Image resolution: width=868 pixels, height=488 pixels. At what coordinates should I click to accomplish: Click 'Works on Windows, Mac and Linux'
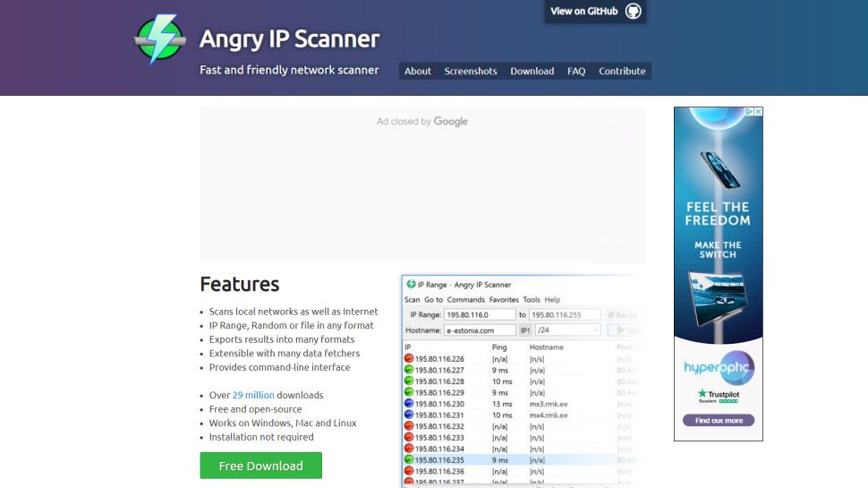pos(282,423)
